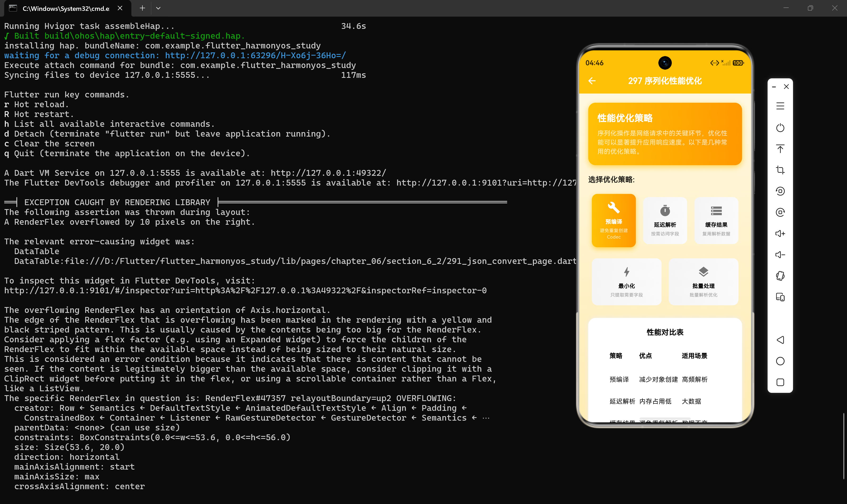Click the battery indicator in phone status bar

tap(738, 63)
